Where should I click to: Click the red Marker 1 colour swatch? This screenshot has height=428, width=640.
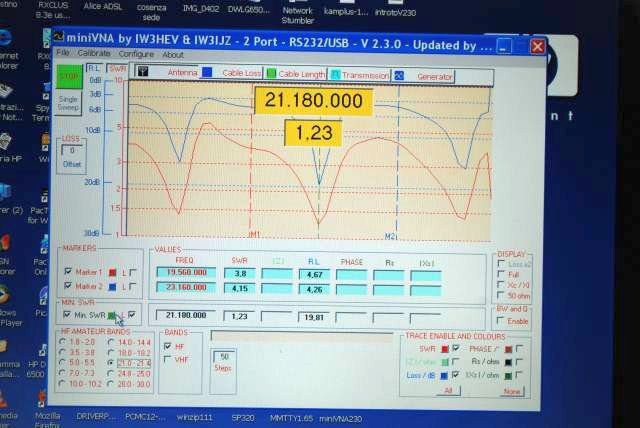click(x=113, y=272)
